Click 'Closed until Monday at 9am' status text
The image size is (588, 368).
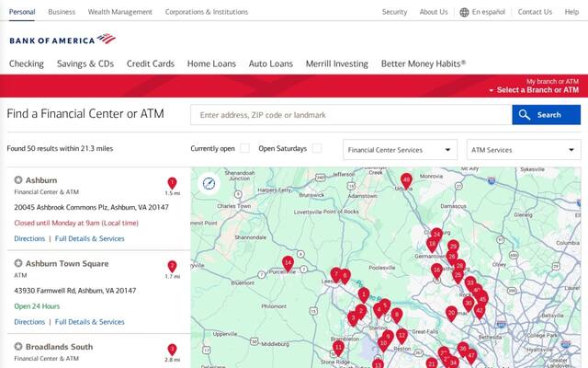point(76,223)
